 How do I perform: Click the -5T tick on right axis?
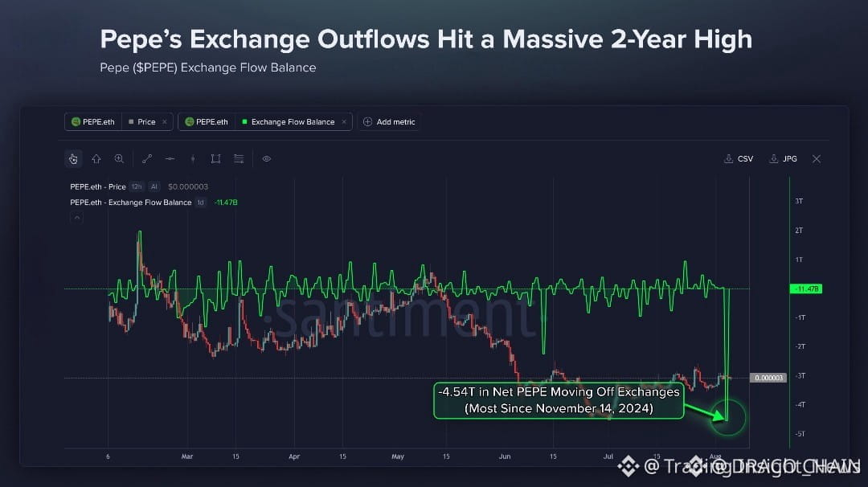point(800,434)
